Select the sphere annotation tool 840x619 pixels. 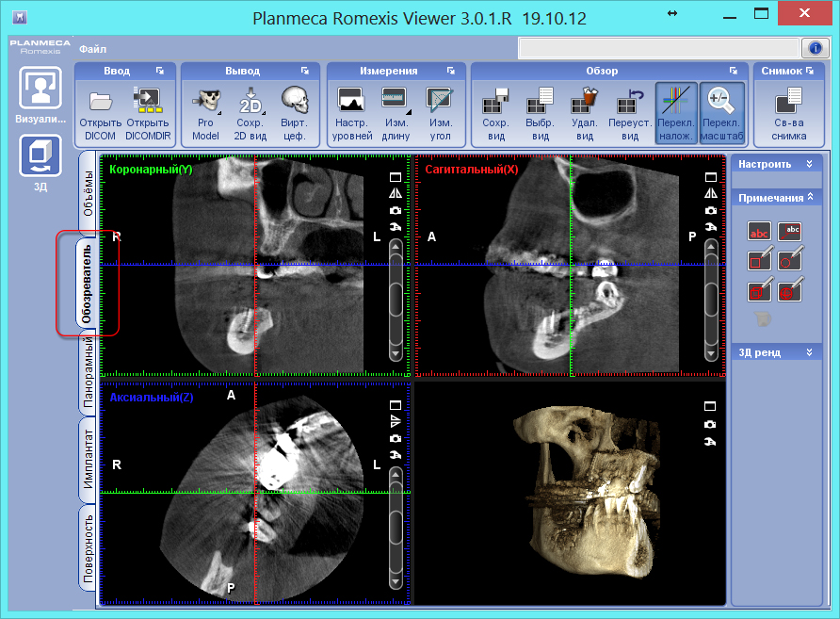[790, 290]
